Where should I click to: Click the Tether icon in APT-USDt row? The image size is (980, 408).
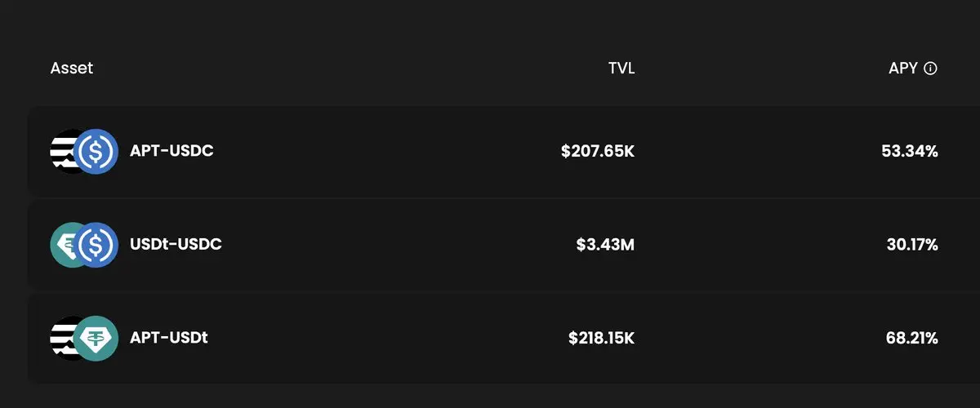click(x=96, y=338)
